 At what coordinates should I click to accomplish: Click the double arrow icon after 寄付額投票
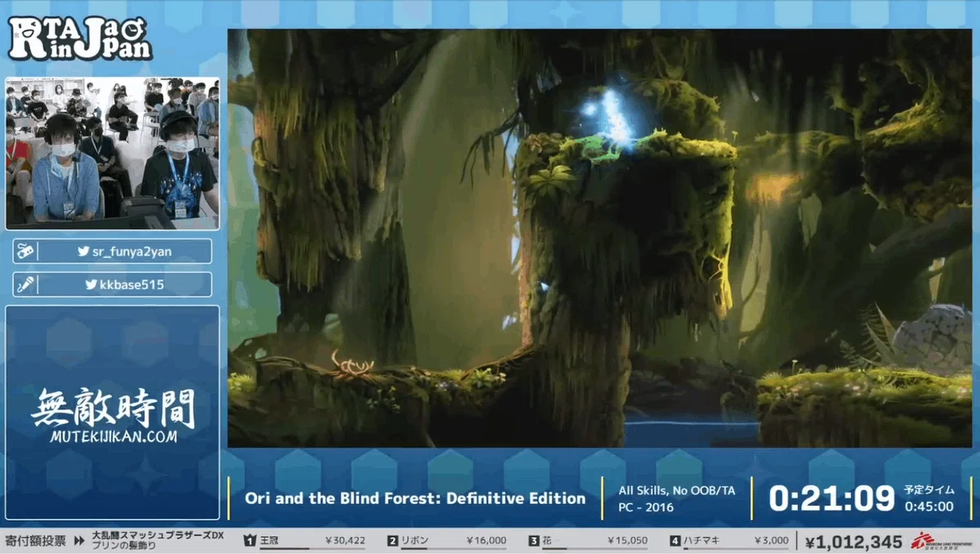(x=79, y=541)
